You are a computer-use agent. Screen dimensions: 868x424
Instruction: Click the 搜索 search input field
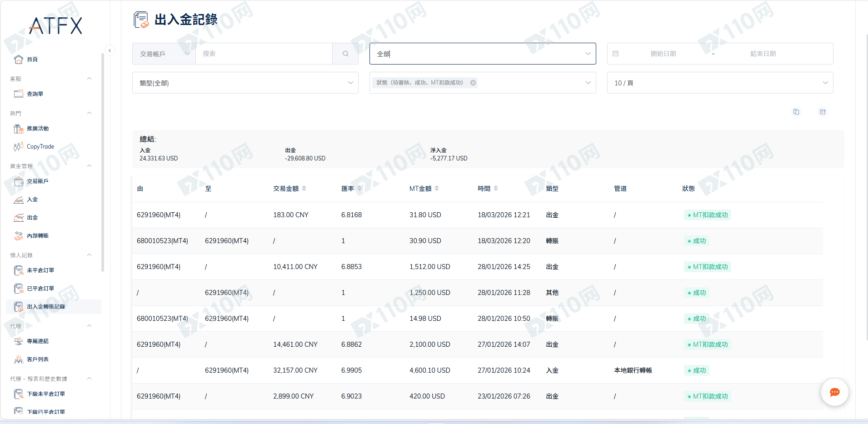[264, 54]
